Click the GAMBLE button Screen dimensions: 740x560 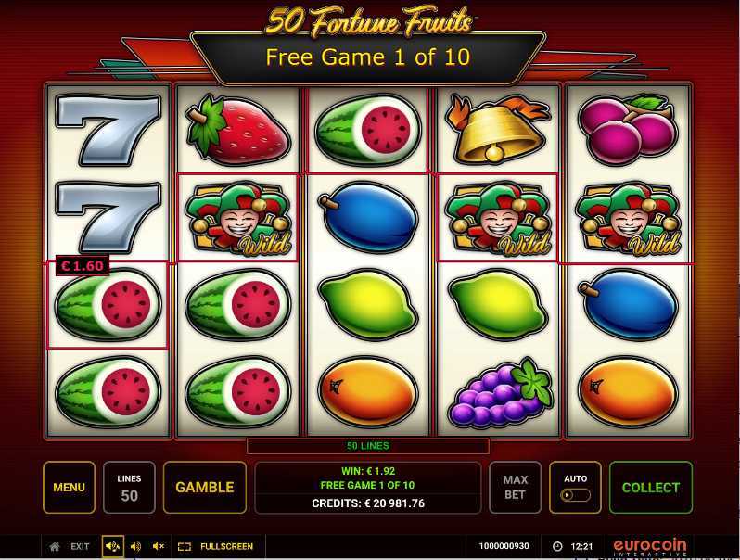point(205,488)
